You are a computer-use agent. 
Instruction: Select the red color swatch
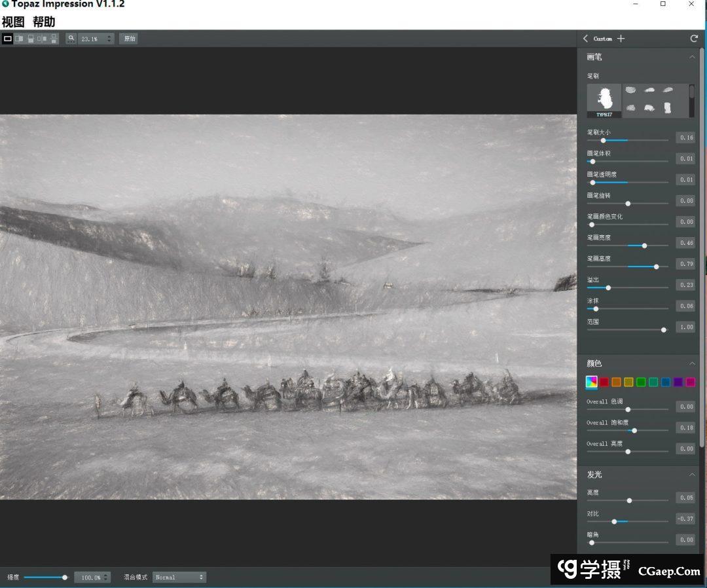pyautogui.click(x=604, y=382)
